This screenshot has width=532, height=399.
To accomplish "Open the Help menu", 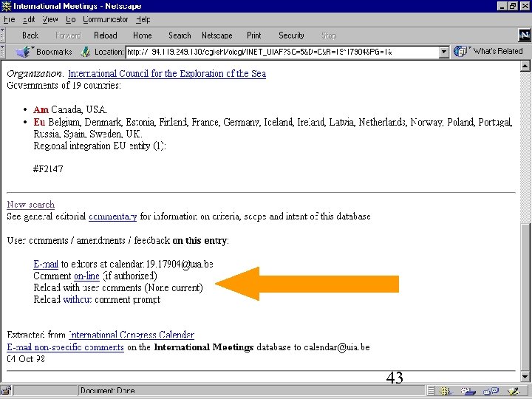I will pyautogui.click(x=143, y=20).
